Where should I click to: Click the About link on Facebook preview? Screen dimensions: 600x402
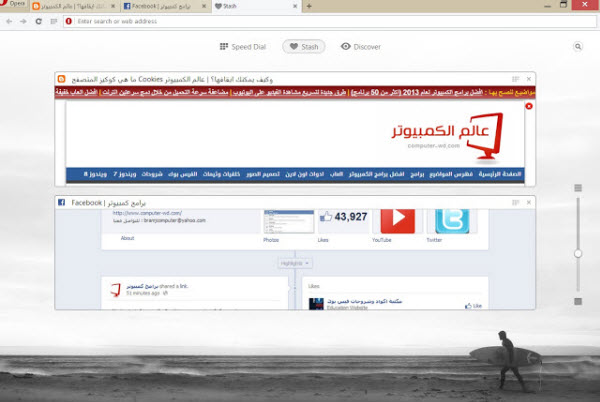point(127,238)
